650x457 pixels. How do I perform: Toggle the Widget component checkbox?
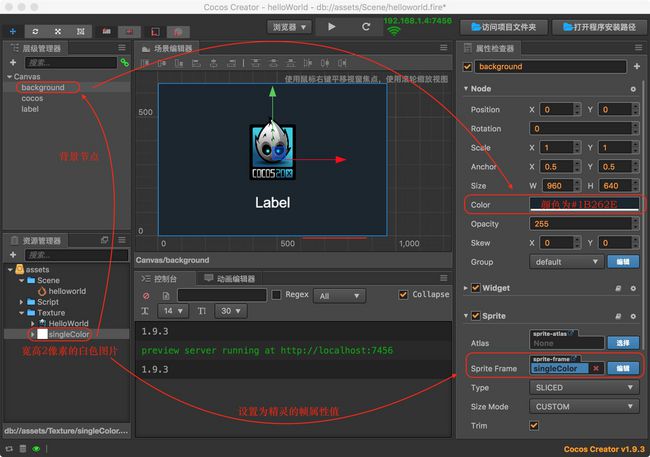point(476,288)
